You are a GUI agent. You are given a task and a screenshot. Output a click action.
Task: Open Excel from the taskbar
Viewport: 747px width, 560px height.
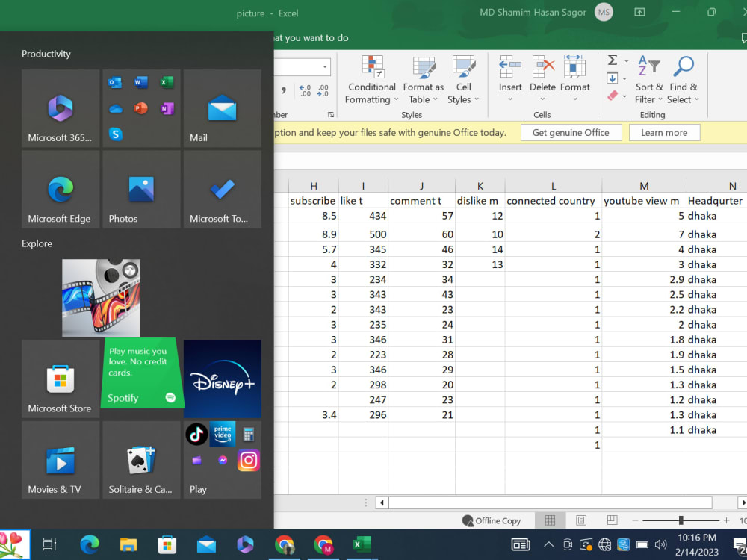[x=361, y=544]
